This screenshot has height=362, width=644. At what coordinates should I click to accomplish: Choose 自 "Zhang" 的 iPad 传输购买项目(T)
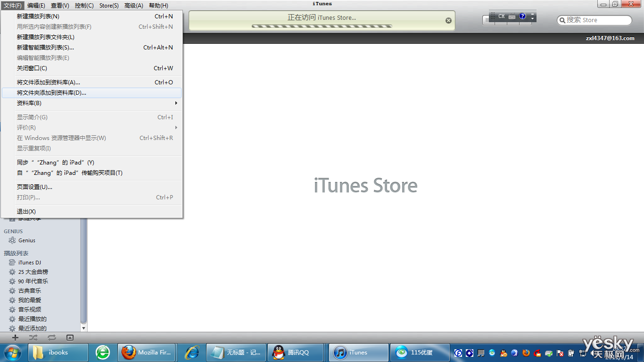tap(92, 173)
